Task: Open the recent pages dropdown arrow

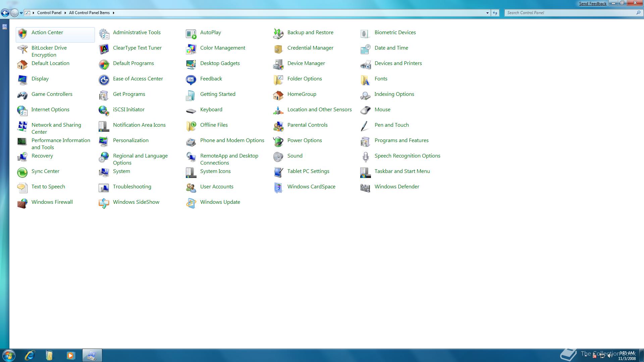Action: 21,13
